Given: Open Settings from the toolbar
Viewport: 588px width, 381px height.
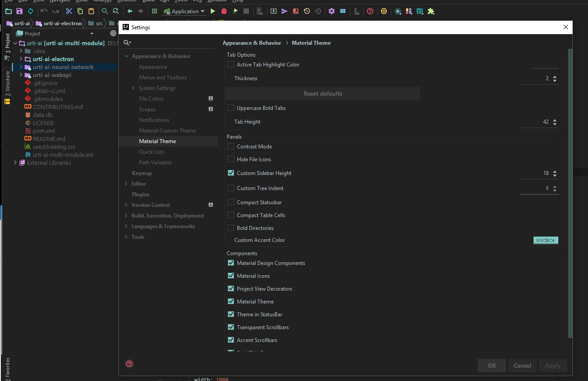Looking at the screenshot, I should [332, 11].
